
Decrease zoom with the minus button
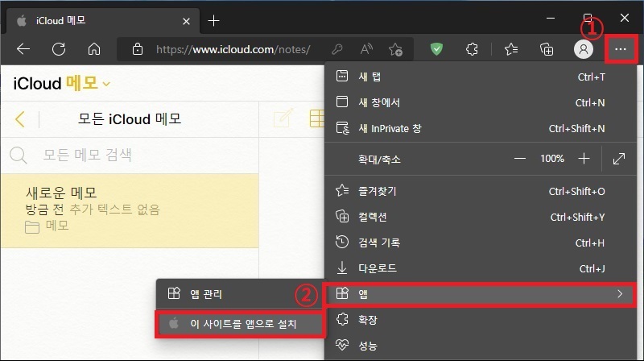click(519, 158)
